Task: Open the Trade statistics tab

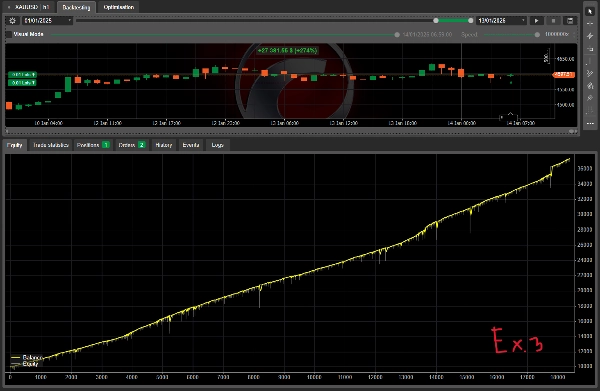Action: point(51,145)
